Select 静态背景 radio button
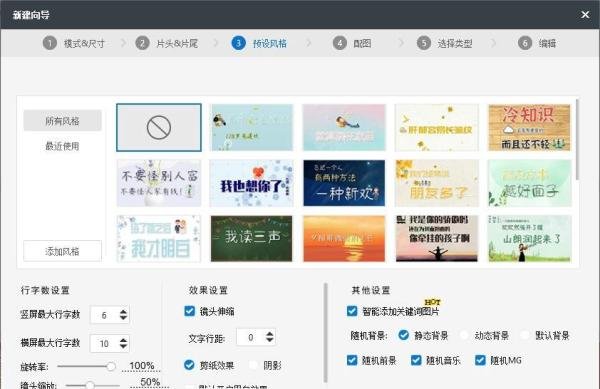Screen dimensions: 600x389 click(x=403, y=335)
